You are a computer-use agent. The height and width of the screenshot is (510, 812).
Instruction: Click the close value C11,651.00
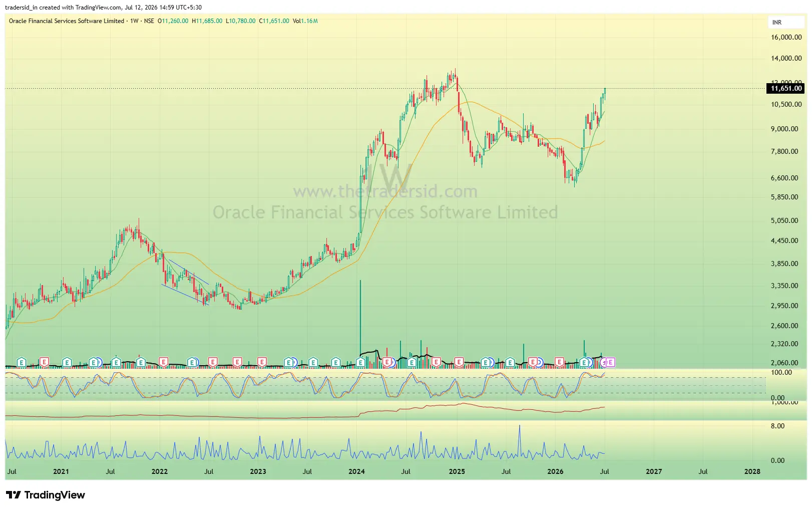click(x=274, y=21)
